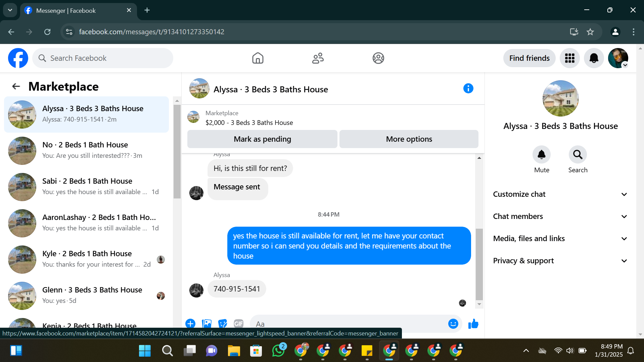Click the address bar URL
This screenshot has width=644, height=362.
151,32
